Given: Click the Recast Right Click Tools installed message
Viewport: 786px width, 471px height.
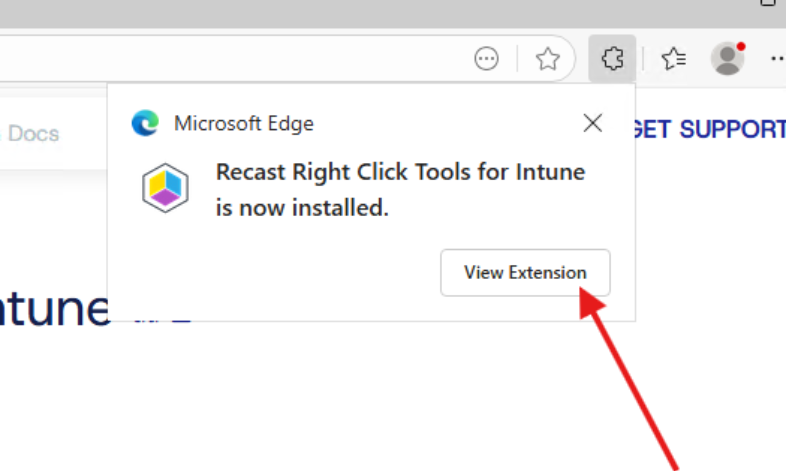Looking at the screenshot, I should click(x=400, y=190).
